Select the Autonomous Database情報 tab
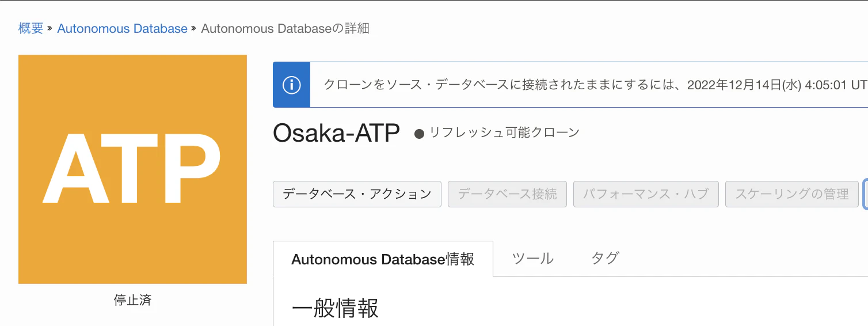Screen dimensions: 868x326 tap(383, 259)
